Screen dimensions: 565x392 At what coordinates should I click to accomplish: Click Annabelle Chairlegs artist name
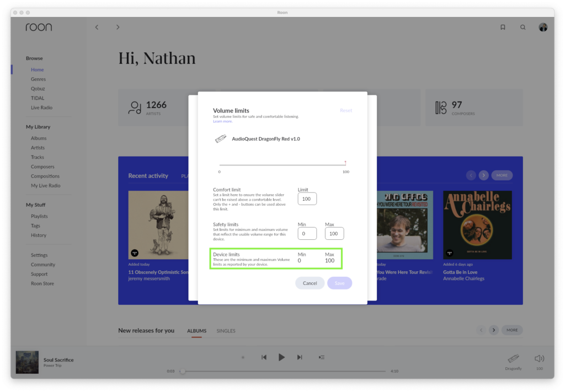tap(463, 278)
